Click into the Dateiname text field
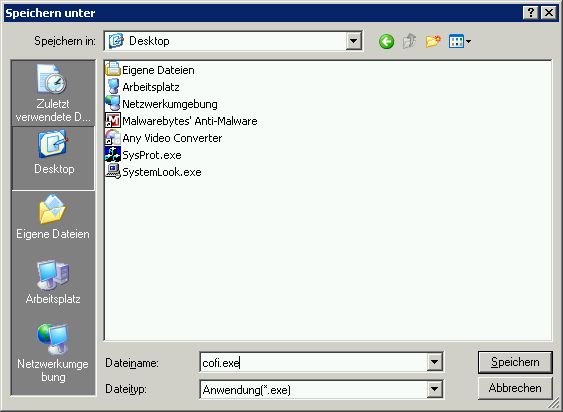 [313, 362]
